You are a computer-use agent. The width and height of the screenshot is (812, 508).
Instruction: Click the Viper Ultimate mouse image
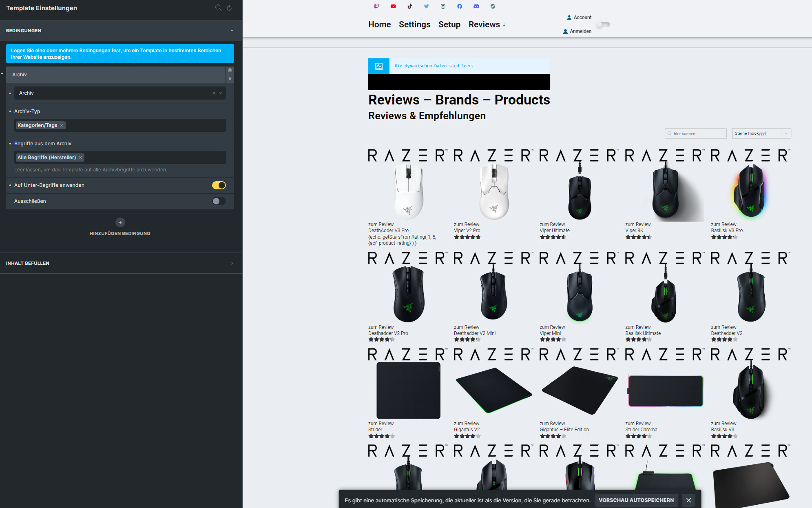pyautogui.click(x=580, y=192)
